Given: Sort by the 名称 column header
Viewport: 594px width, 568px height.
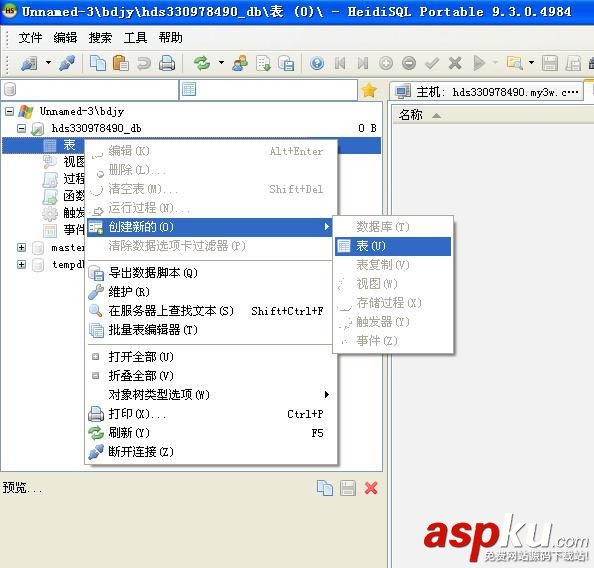Looking at the screenshot, I should tap(411, 114).
